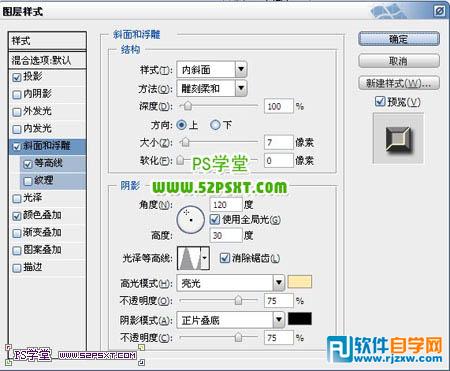Click the 新建样式(W)... button
This screenshot has width=450, height=371.
[399, 83]
